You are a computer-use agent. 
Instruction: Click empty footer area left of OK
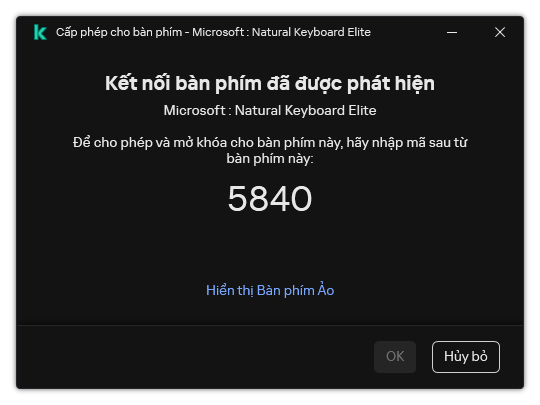coord(193,357)
